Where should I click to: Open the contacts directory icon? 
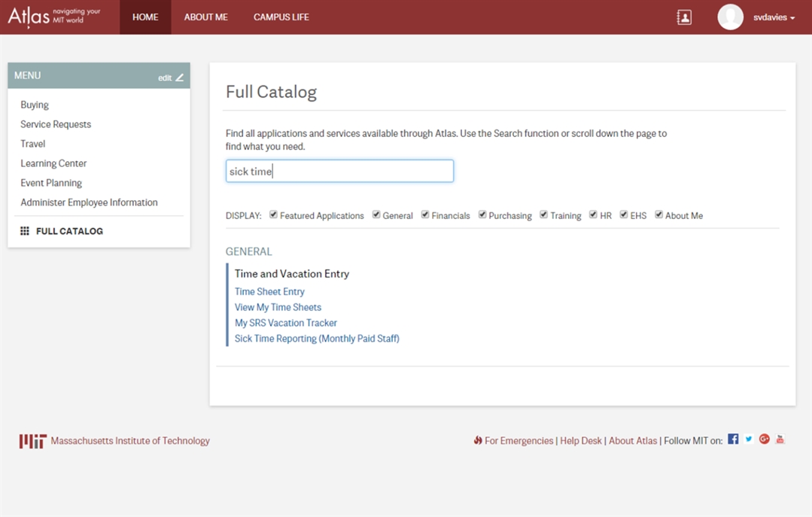683,17
